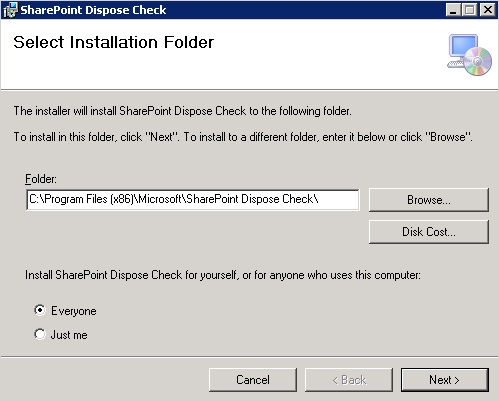Click the "The installer will install SharePoint Dispose Check" line
The height and width of the screenshot is (401, 499).
click(182, 111)
